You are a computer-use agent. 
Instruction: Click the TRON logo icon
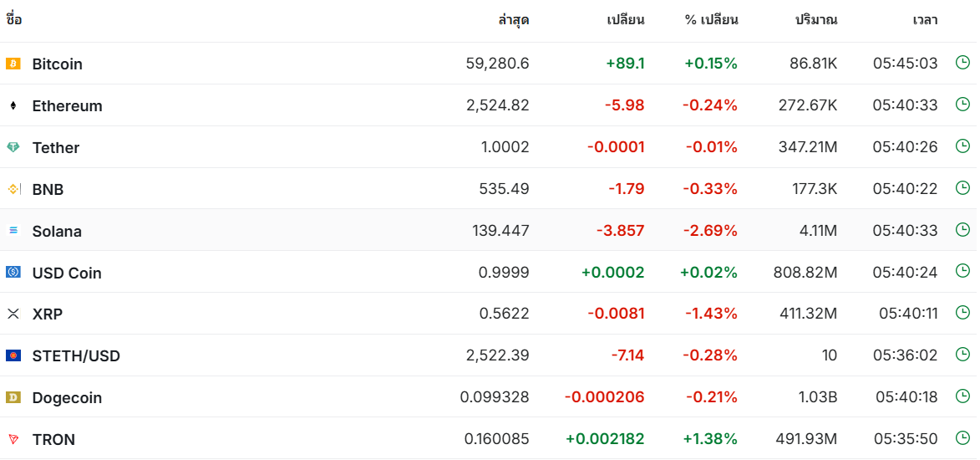coord(13,439)
